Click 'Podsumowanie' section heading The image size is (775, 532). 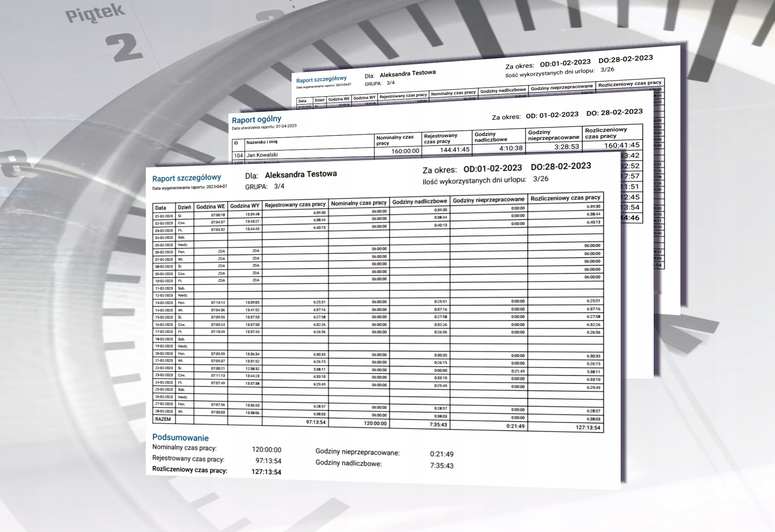180,437
